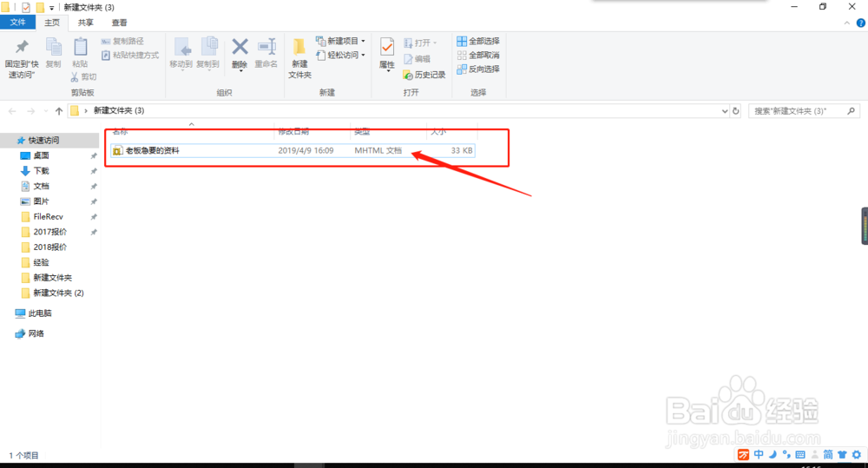Viewport: 868px width, 468px height.
Task: Click the Refresh button
Action: [x=736, y=111]
